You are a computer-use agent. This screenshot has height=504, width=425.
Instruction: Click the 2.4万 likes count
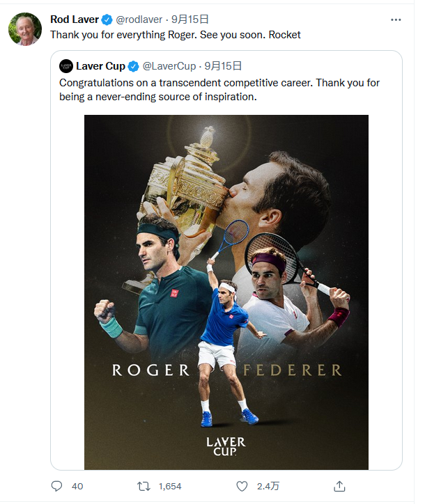tap(268, 487)
